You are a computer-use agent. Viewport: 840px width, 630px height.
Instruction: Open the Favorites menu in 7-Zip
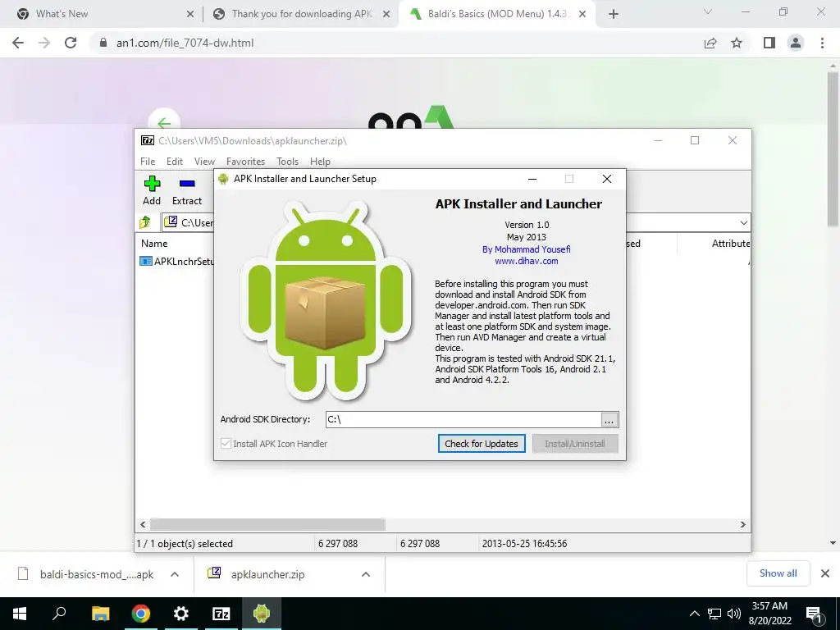pyautogui.click(x=245, y=162)
